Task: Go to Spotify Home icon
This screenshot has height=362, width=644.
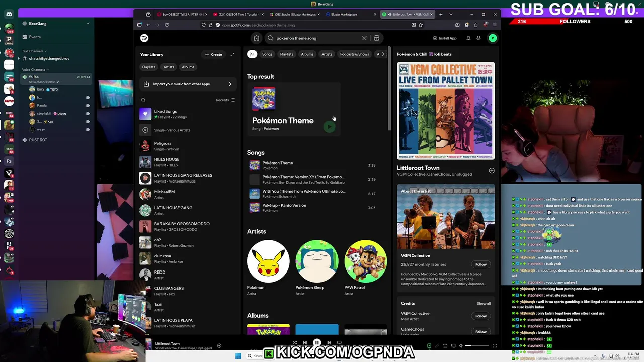Action: (256, 38)
